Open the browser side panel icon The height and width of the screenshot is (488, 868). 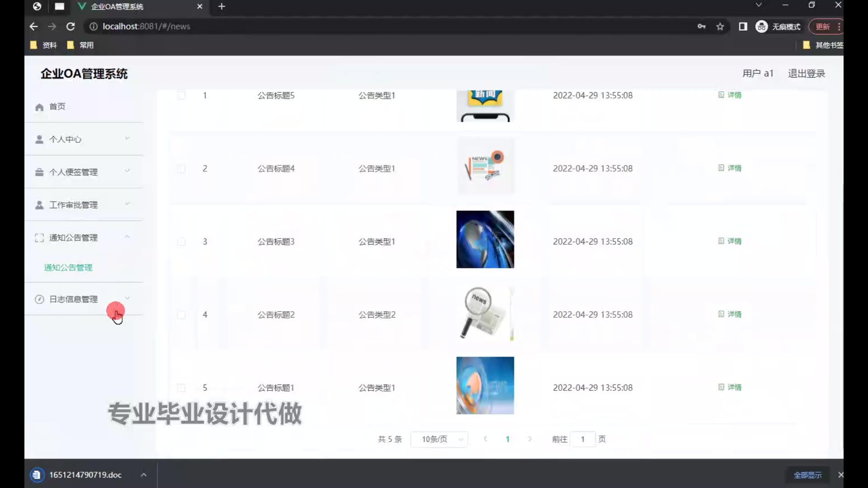pos(743,27)
